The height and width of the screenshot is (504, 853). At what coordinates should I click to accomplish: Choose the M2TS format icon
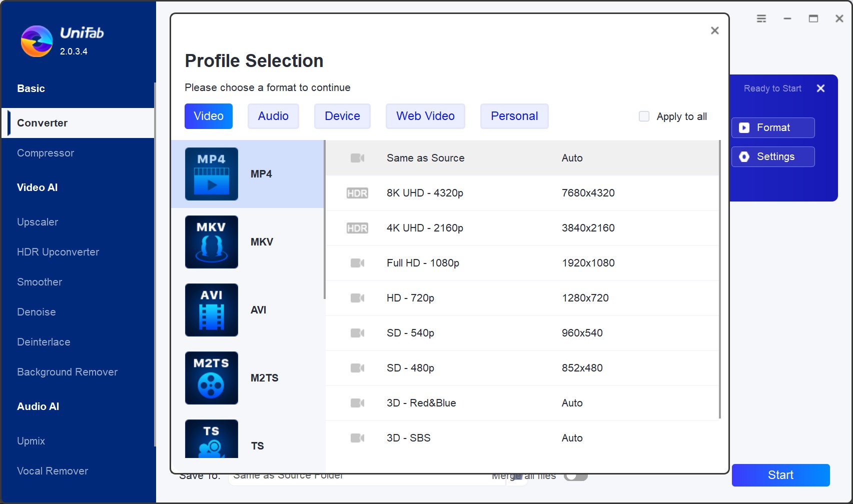(x=212, y=378)
